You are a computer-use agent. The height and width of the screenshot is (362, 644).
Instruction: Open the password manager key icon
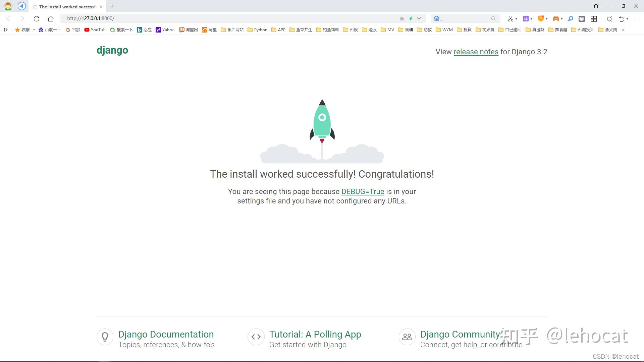[571, 18]
